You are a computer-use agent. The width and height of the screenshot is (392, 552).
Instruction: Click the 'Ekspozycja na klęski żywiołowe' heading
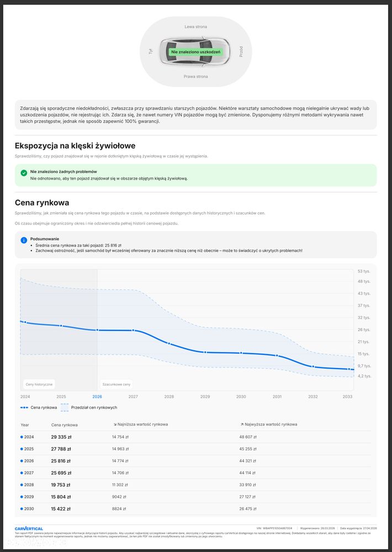75,146
